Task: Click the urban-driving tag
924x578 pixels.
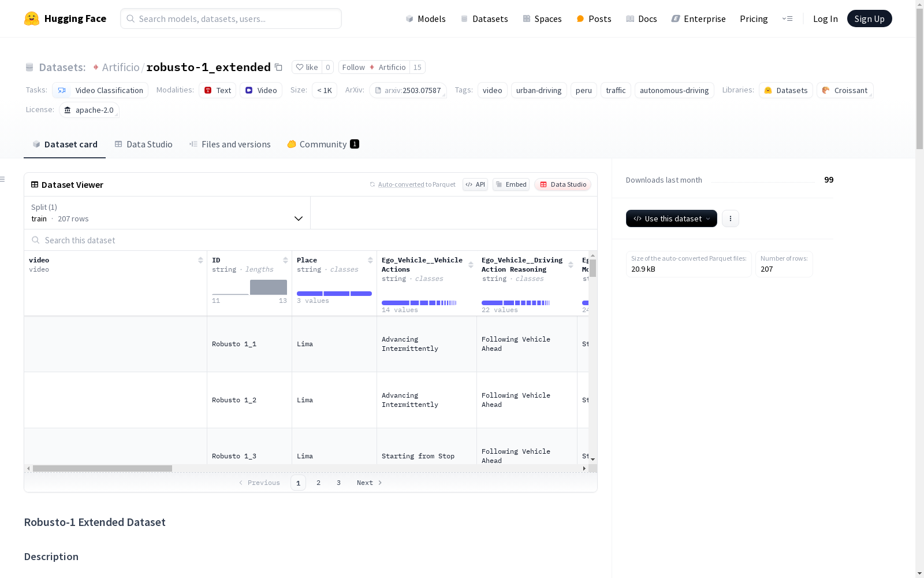Action: coord(539,90)
